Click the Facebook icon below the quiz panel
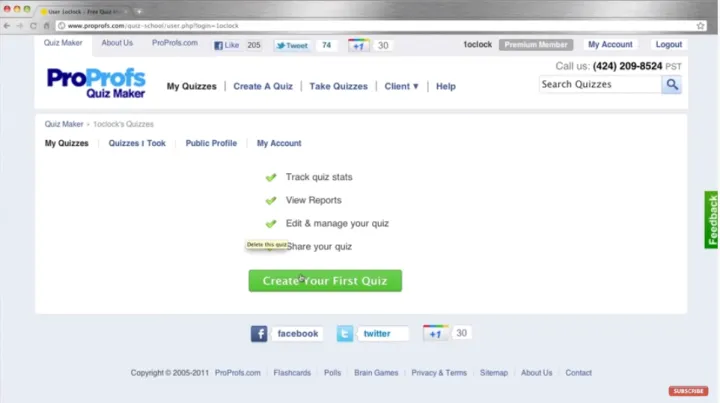720x403 pixels. point(259,334)
